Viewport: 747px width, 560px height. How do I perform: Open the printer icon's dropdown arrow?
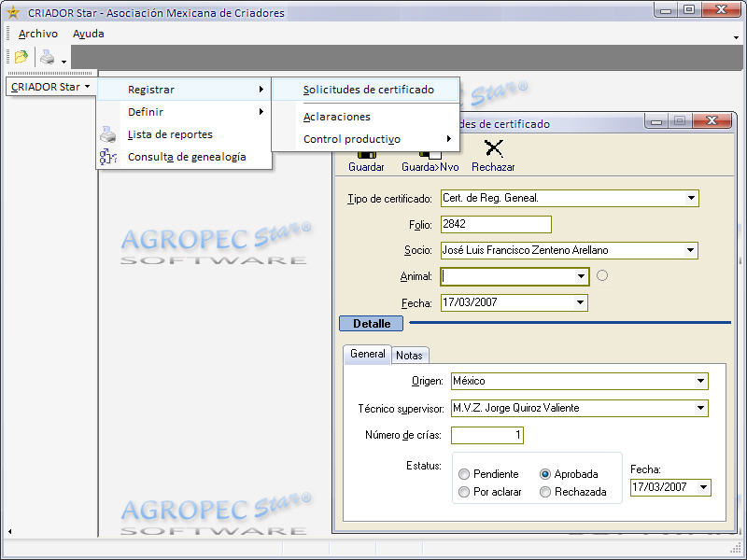pos(63,62)
